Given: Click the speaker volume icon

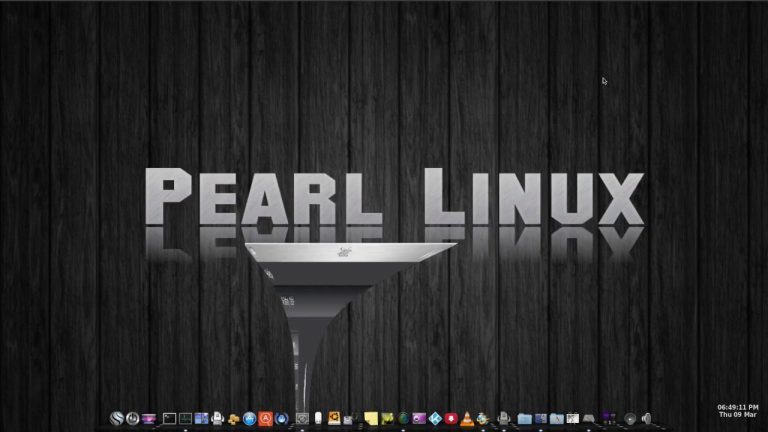Looking at the screenshot, I should (647, 418).
